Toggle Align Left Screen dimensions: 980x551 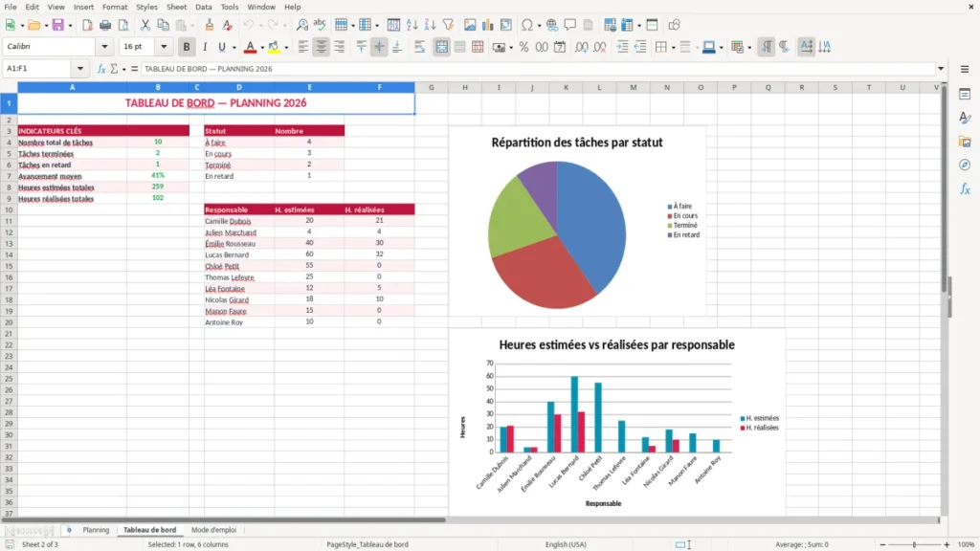(303, 47)
